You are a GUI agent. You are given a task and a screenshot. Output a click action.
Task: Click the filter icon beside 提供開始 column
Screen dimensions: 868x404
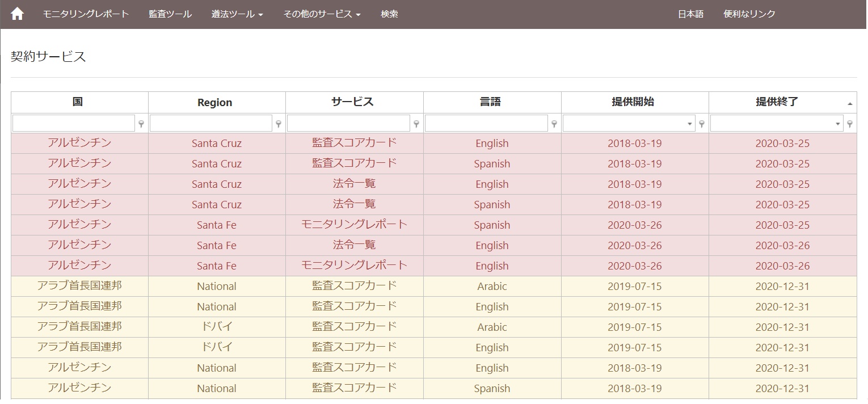pos(702,124)
